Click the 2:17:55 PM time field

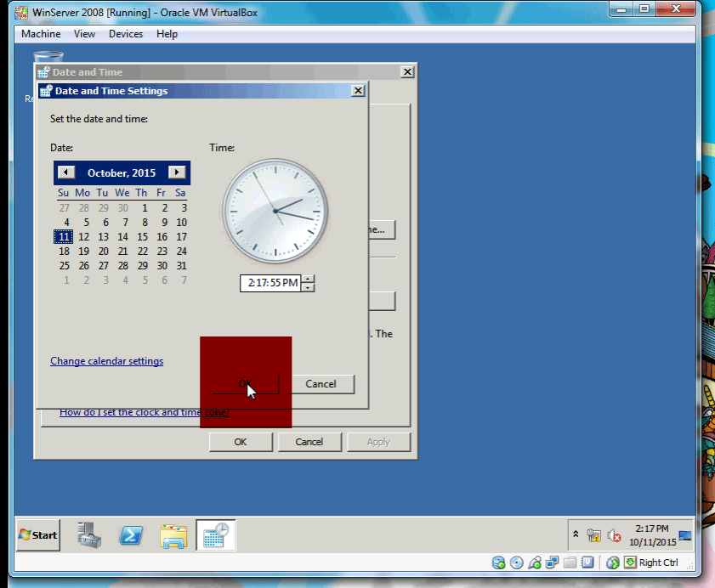pos(271,283)
